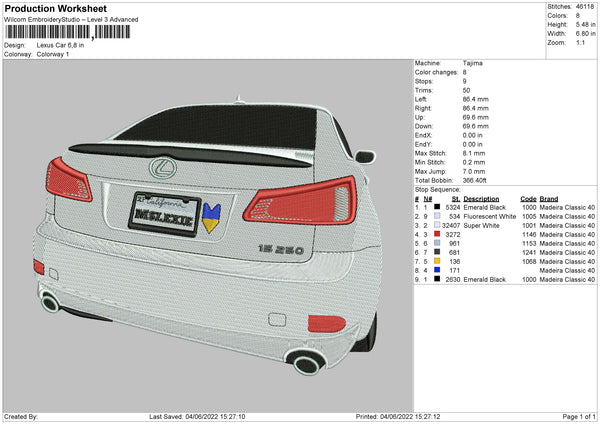The image size is (600, 424).
Task: Click the black swatch in stop row 1
Action: [x=437, y=207]
